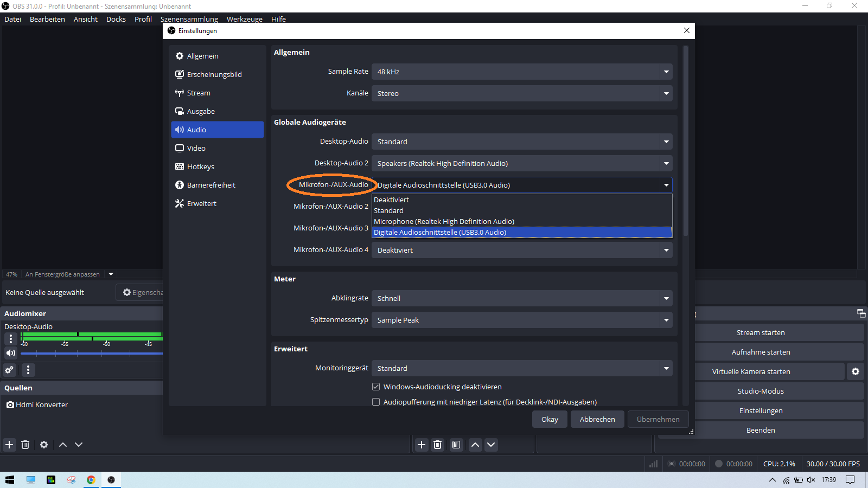Launch the Snipping Tool from the taskbar

tap(71, 480)
